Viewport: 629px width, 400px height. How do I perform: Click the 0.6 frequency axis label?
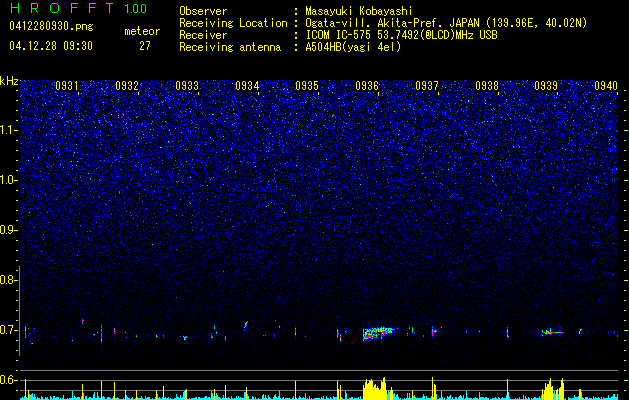coord(9,380)
